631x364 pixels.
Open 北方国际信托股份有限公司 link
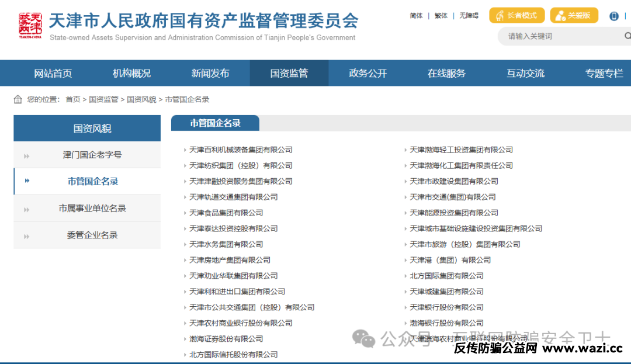pyautogui.click(x=233, y=354)
